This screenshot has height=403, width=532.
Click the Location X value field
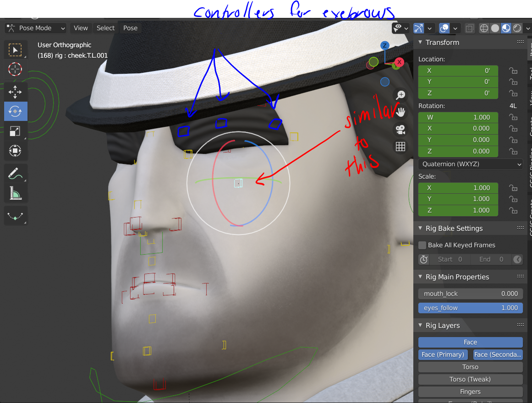click(x=458, y=71)
